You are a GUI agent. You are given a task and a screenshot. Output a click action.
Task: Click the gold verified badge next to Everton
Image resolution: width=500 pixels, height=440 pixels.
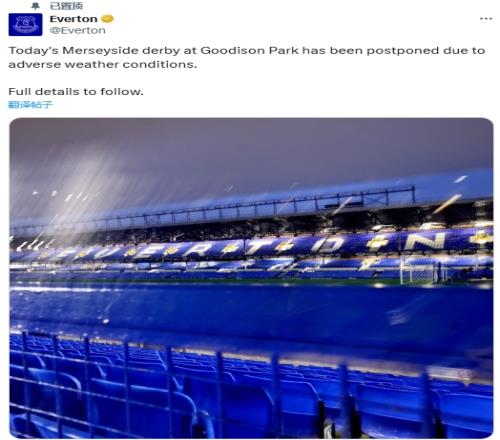(x=107, y=19)
